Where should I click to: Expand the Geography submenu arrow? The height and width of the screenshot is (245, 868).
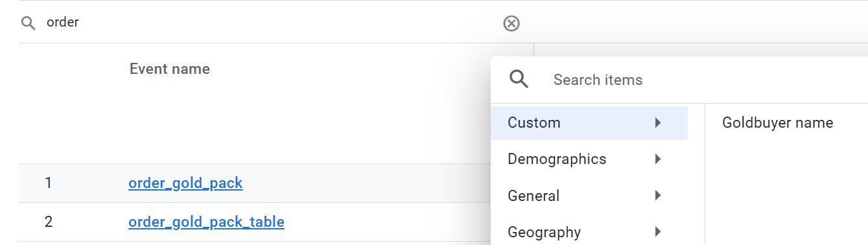coord(658,231)
